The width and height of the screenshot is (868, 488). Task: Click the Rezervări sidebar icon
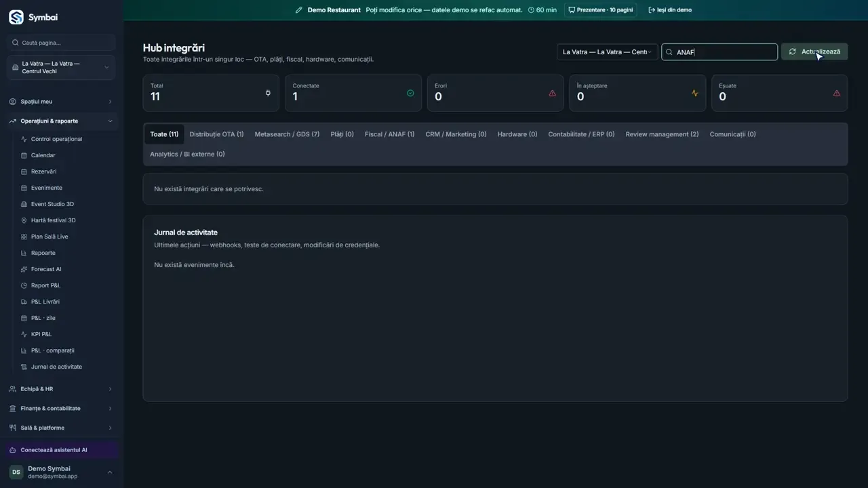tap(24, 171)
